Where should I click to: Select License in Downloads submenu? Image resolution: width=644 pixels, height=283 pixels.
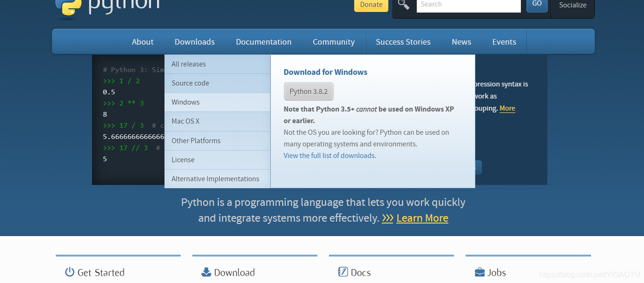(x=217, y=160)
